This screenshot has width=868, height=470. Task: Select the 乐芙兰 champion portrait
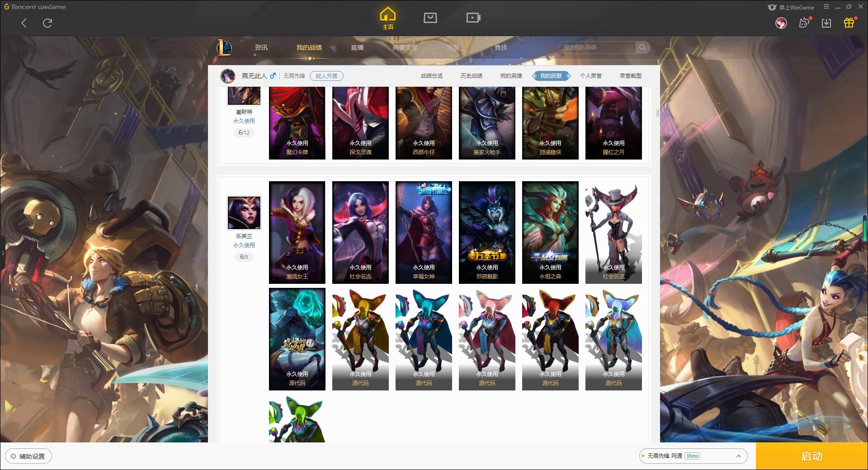click(x=244, y=213)
